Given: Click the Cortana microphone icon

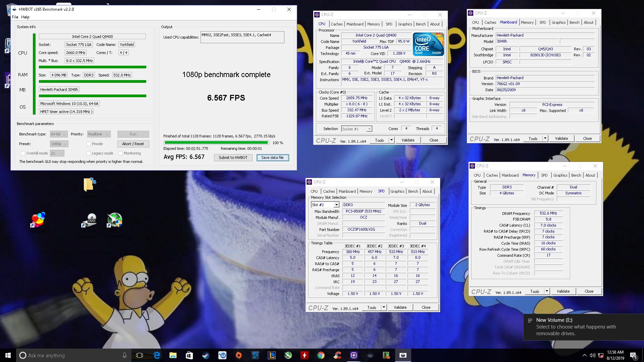Looking at the screenshot, I should [124, 355].
